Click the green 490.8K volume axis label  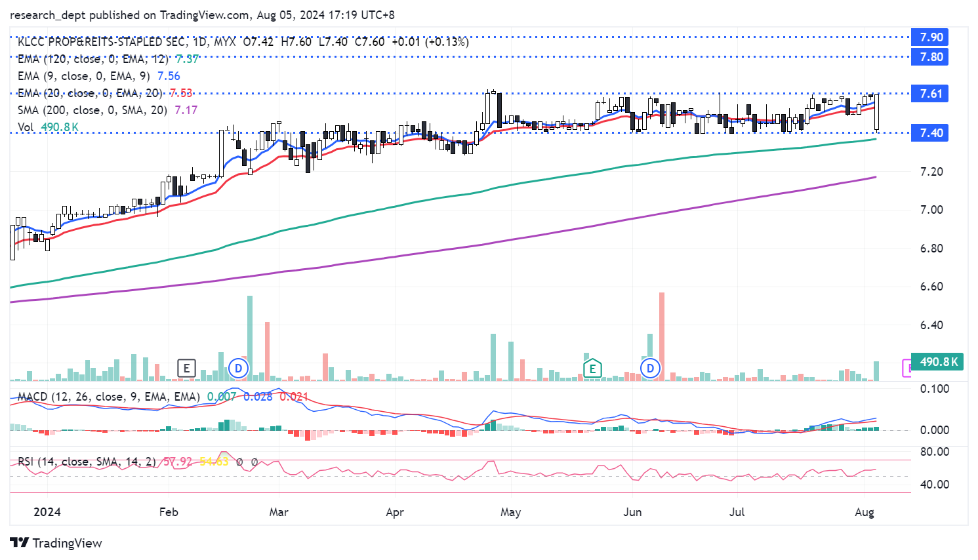pos(938,362)
